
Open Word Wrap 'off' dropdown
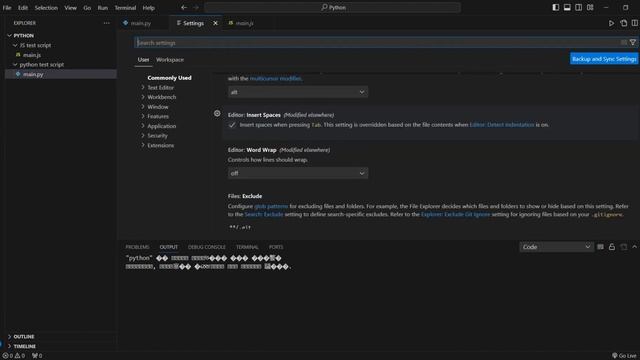point(298,173)
